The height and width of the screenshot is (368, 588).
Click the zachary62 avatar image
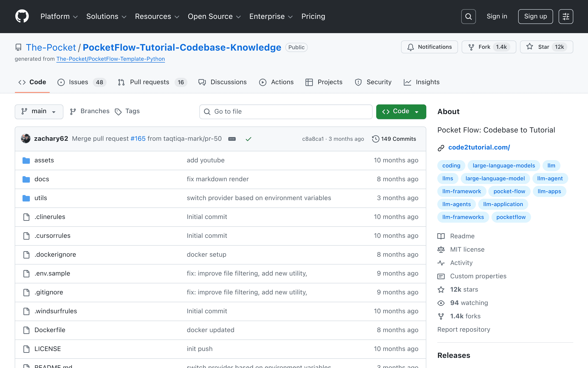pyautogui.click(x=26, y=138)
